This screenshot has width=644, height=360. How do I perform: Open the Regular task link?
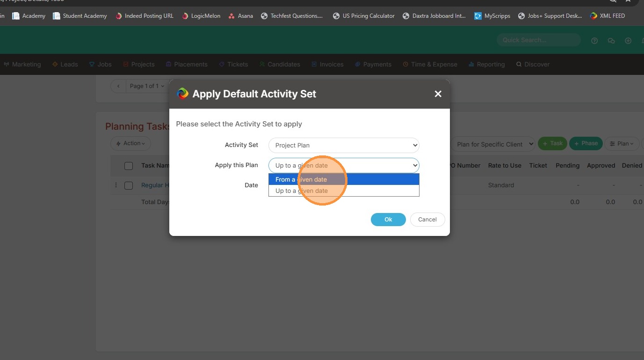(x=154, y=185)
